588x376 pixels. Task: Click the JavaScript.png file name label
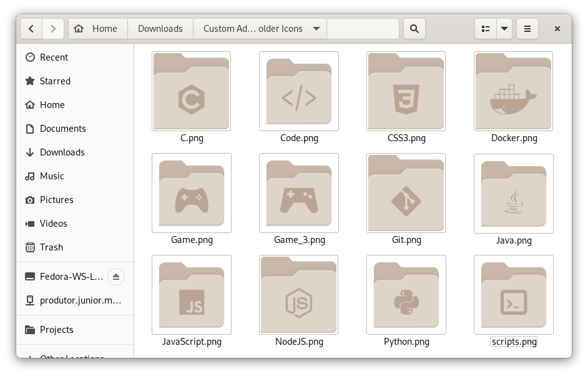pos(192,342)
